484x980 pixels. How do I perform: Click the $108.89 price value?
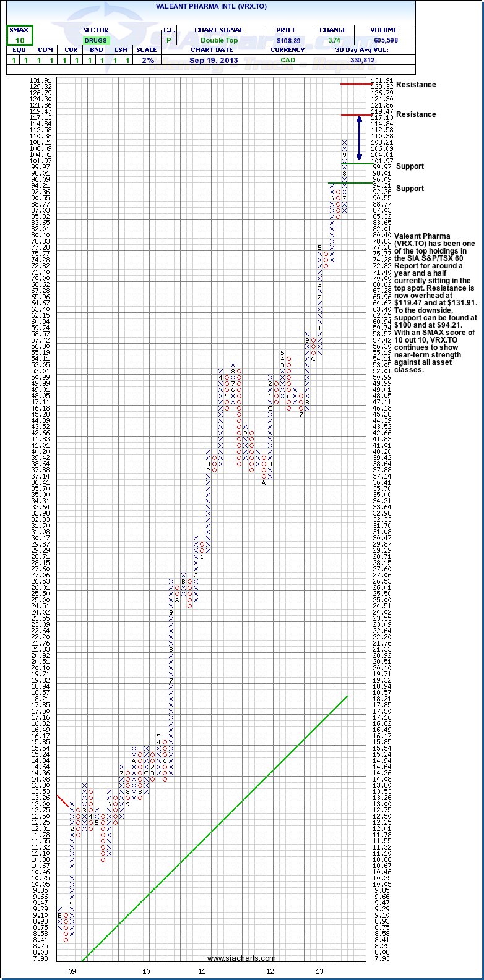(288, 40)
